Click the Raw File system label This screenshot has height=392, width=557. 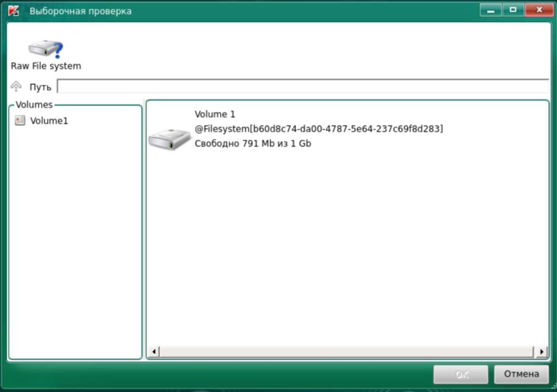click(x=46, y=66)
